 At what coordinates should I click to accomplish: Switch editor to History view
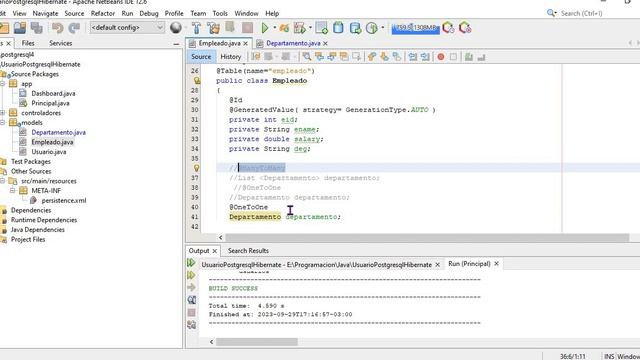tap(231, 57)
